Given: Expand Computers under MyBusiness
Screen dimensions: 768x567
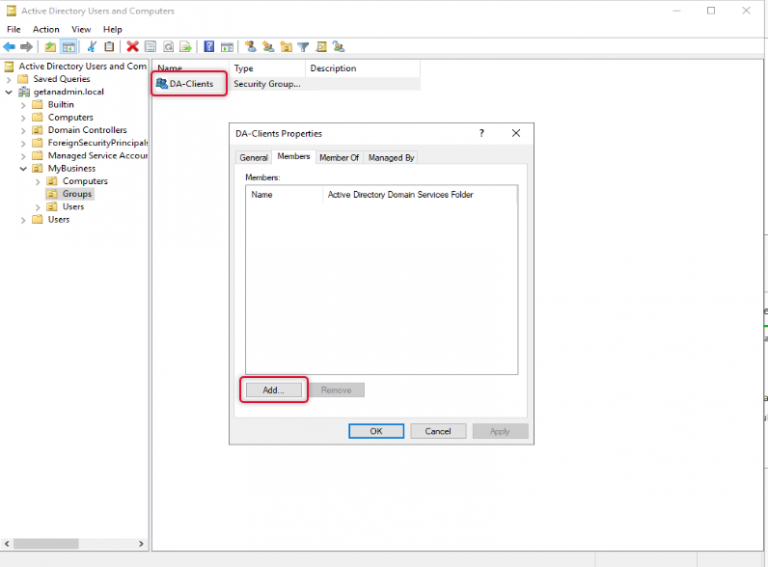Looking at the screenshot, I should click(x=38, y=182).
